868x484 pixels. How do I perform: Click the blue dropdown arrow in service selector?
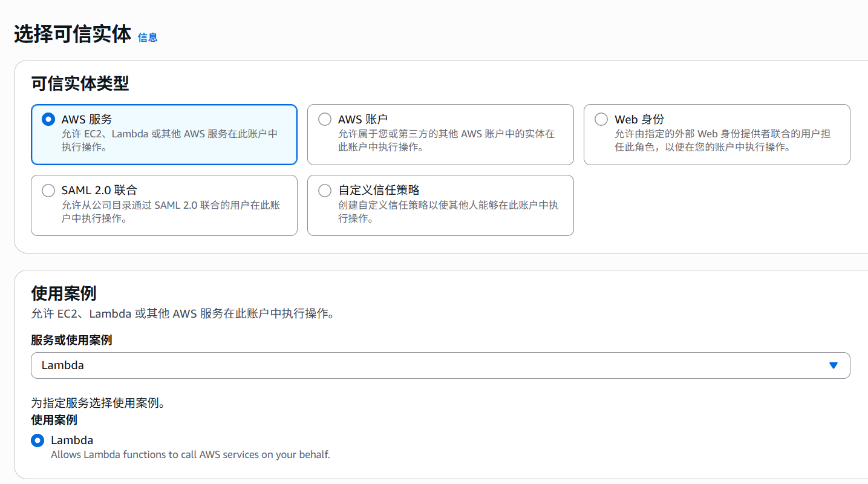click(x=833, y=365)
